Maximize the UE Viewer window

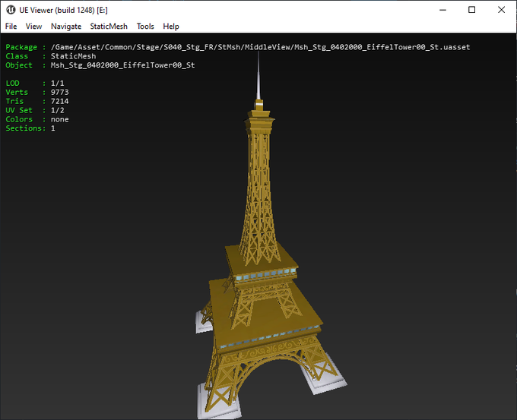pyautogui.click(x=471, y=10)
